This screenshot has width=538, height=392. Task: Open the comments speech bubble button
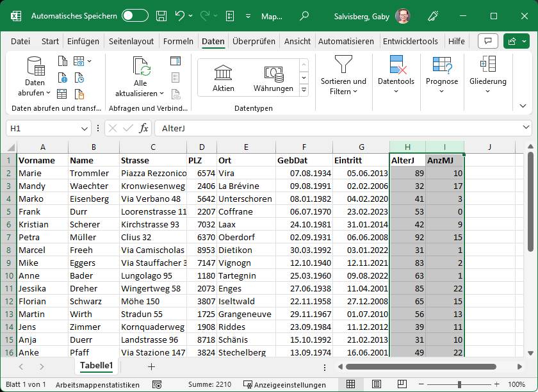pos(487,41)
